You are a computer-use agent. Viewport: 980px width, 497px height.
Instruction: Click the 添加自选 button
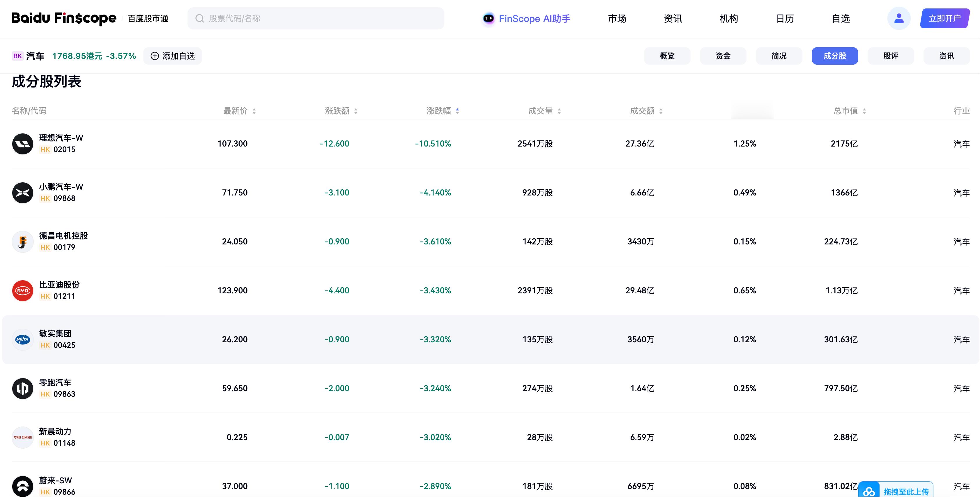(x=173, y=56)
